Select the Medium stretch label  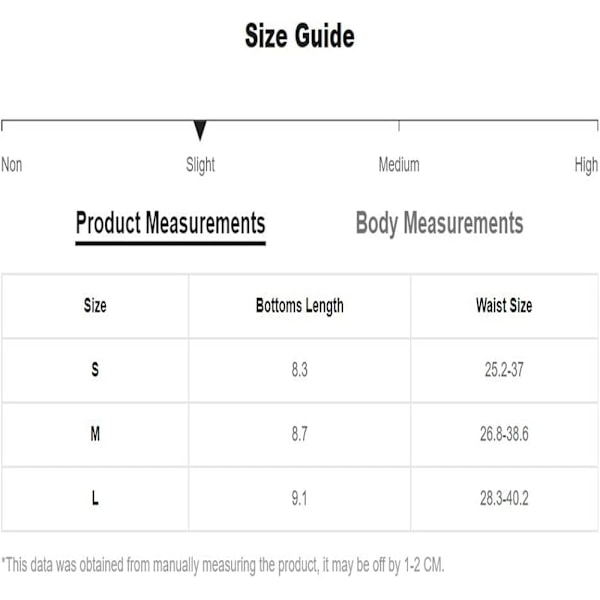click(x=399, y=165)
